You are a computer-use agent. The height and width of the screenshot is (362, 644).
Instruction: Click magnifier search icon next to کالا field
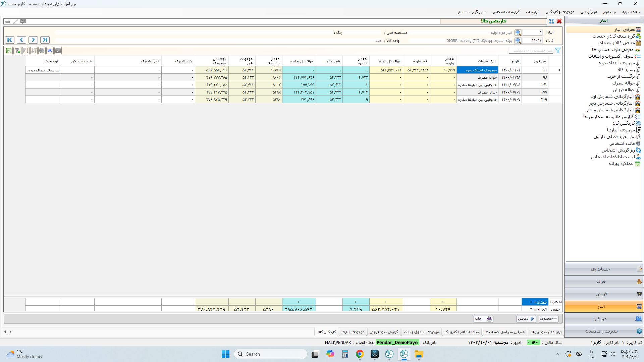click(518, 41)
